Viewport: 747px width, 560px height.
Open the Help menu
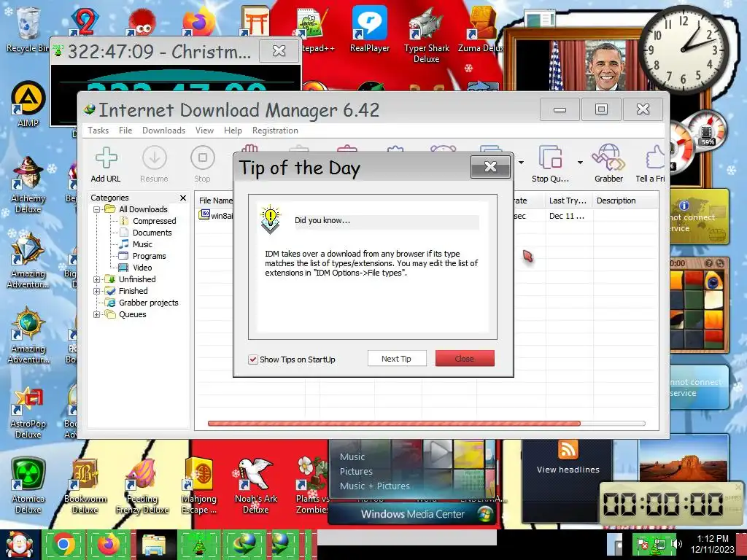click(233, 131)
